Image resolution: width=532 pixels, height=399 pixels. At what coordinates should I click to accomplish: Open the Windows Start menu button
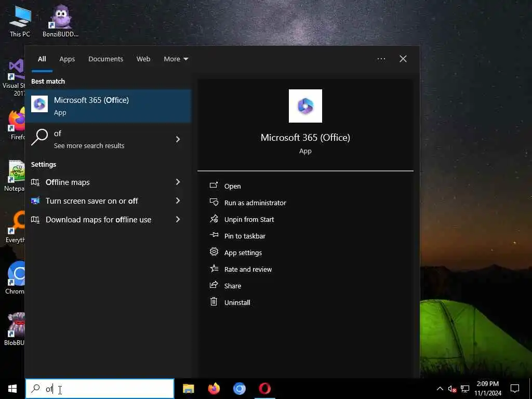(x=12, y=389)
